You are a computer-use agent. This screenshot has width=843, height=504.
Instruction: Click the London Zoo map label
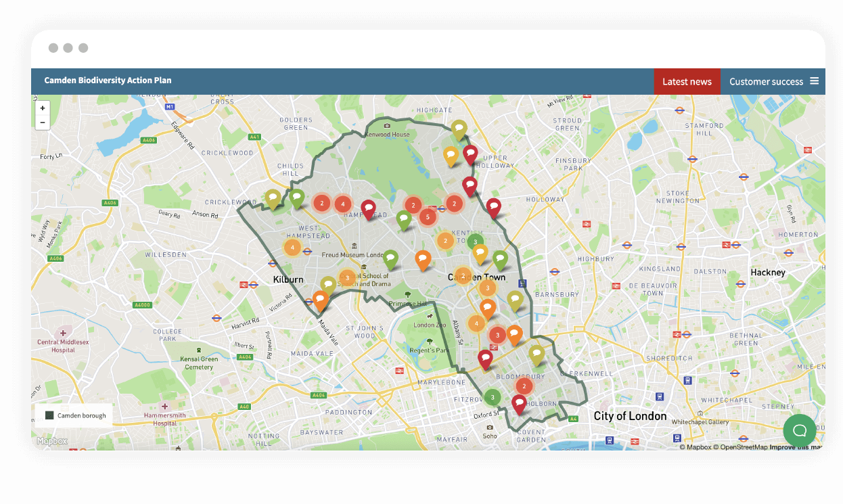pyautogui.click(x=430, y=325)
